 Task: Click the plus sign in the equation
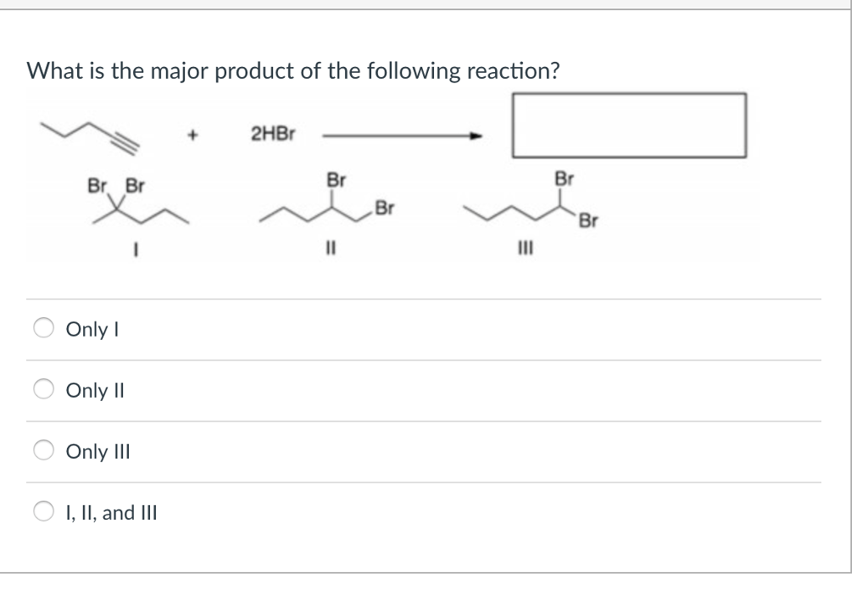point(193,132)
